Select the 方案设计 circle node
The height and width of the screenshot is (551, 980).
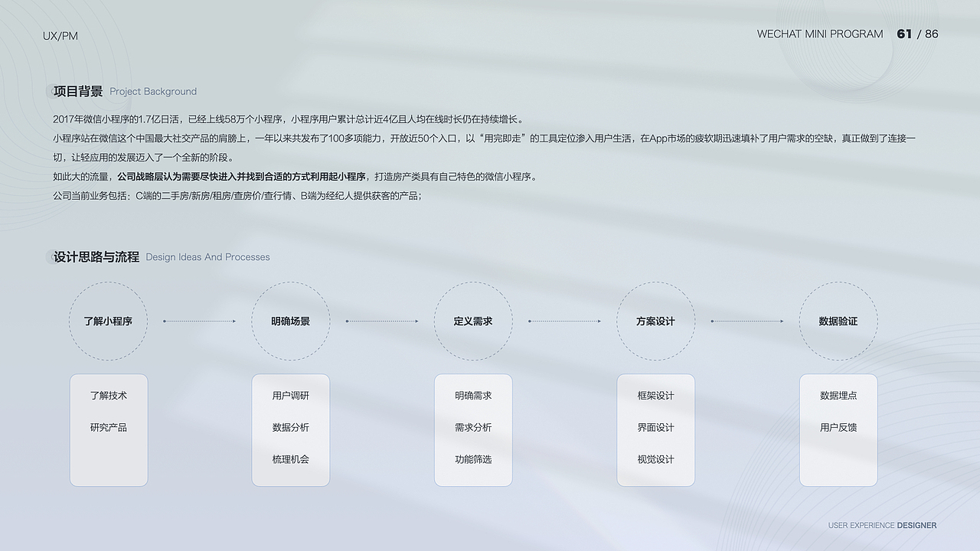coord(656,321)
